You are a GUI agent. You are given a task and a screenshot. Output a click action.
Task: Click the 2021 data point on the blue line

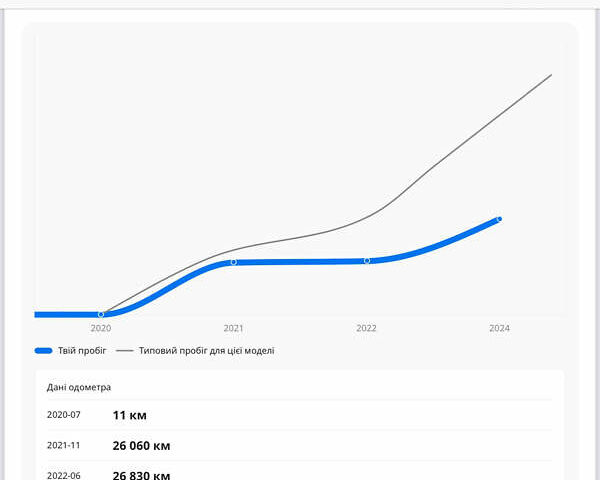[234, 262]
